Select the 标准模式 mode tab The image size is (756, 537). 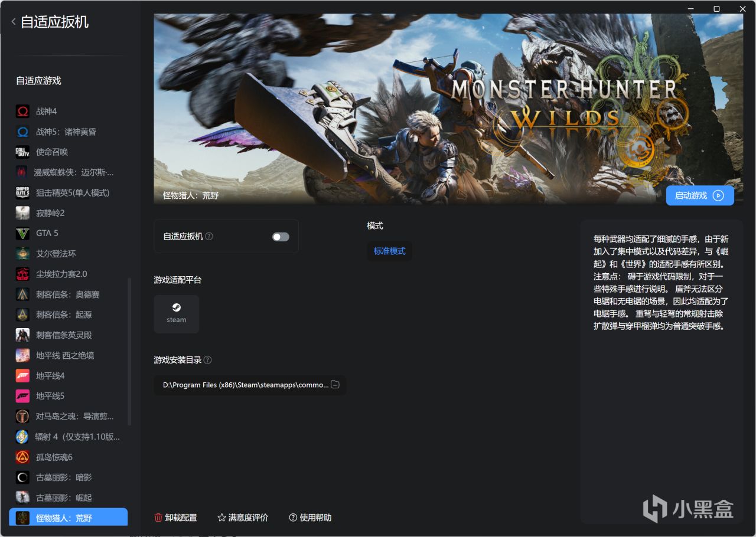(390, 251)
